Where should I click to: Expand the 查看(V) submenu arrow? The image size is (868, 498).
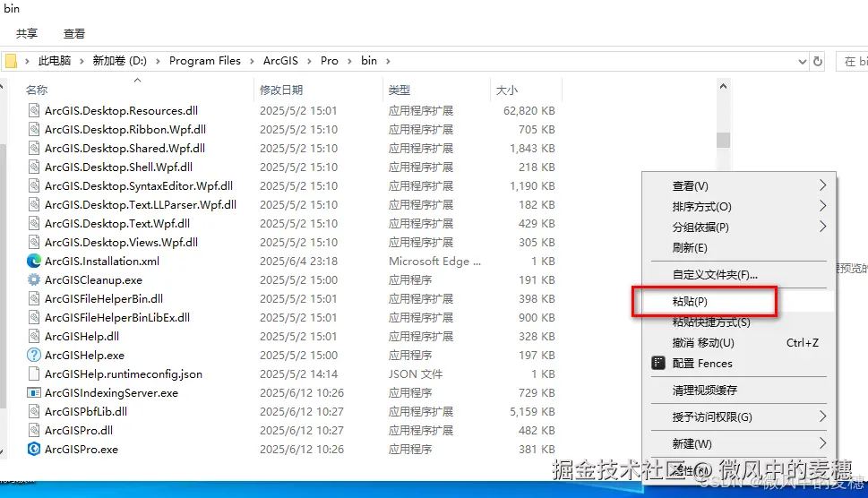point(822,185)
